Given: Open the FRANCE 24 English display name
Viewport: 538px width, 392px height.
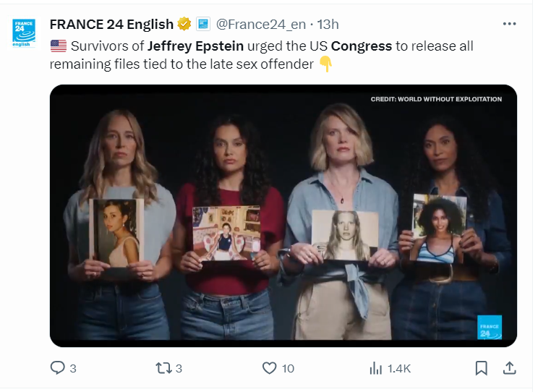Looking at the screenshot, I should click(111, 25).
